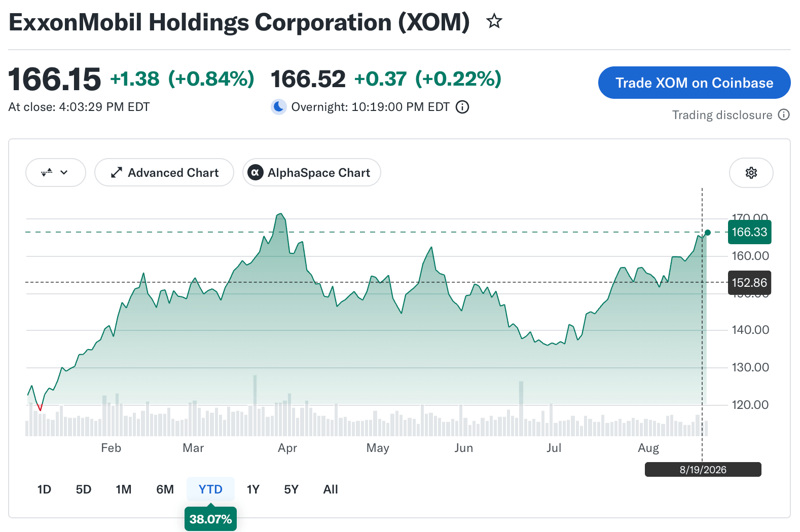The height and width of the screenshot is (532, 800).
Task: Select the All time range
Action: tap(331, 489)
